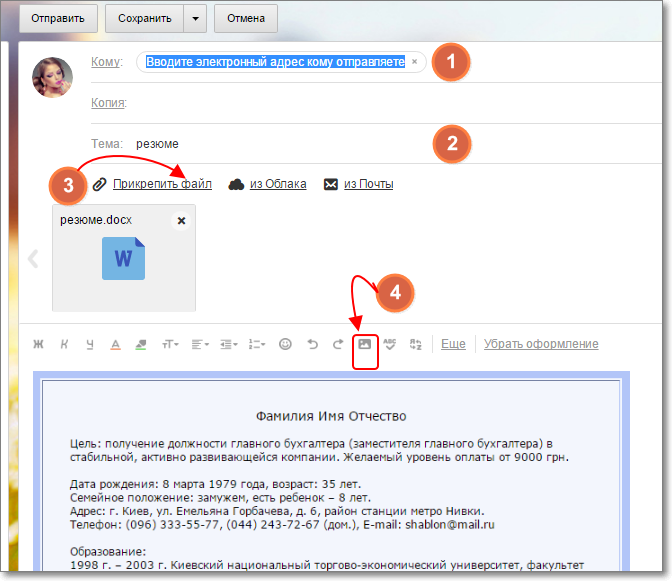Run the spell check
The width and height of the screenshot is (672, 581).
pyautogui.click(x=390, y=344)
